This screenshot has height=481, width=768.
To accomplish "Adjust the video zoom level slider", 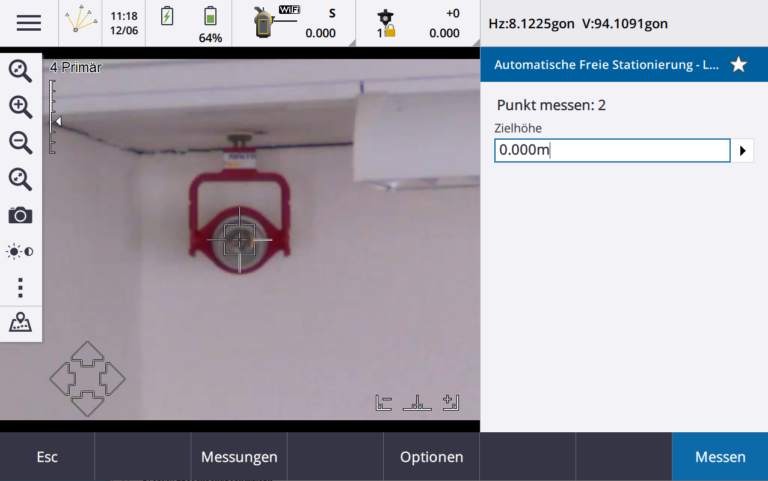I will [54, 118].
